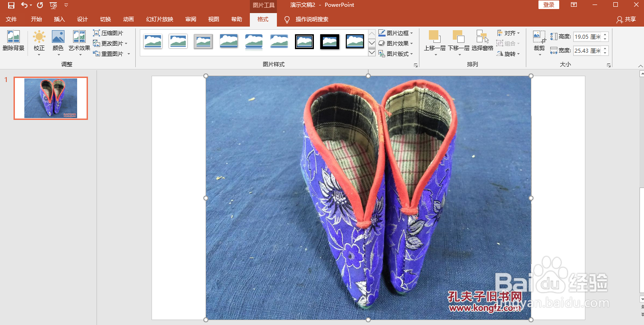The width and height of the screenshot is (644, 325).
Task: Apply the thick black frame picture style
Action: [330, 41]
